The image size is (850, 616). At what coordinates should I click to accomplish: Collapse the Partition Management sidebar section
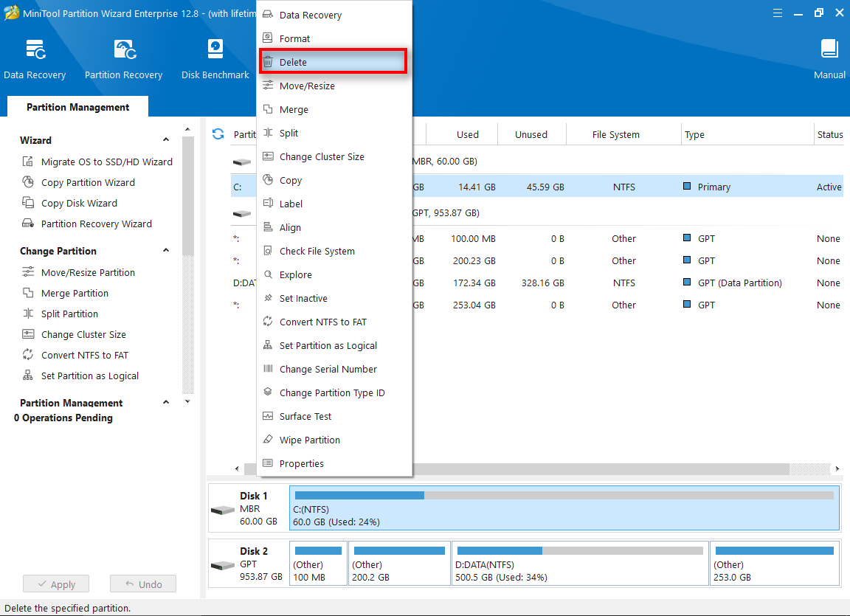(166, 403)
